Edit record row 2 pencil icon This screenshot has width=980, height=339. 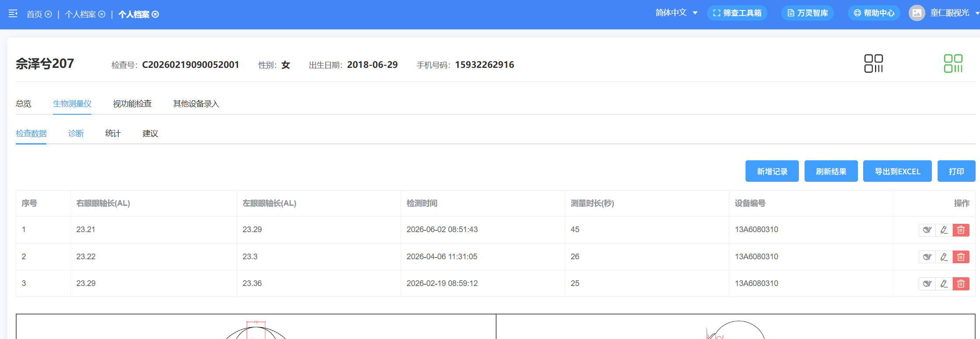point(944,257)
